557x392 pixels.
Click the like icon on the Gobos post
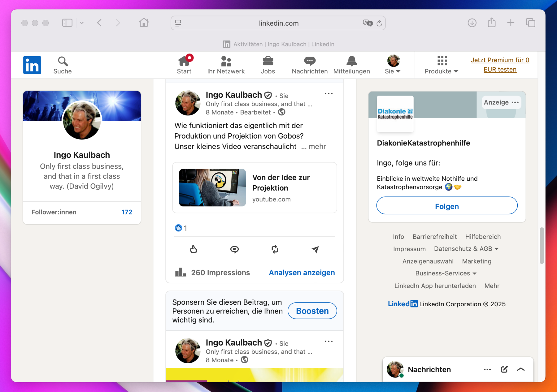pos(193,249)
